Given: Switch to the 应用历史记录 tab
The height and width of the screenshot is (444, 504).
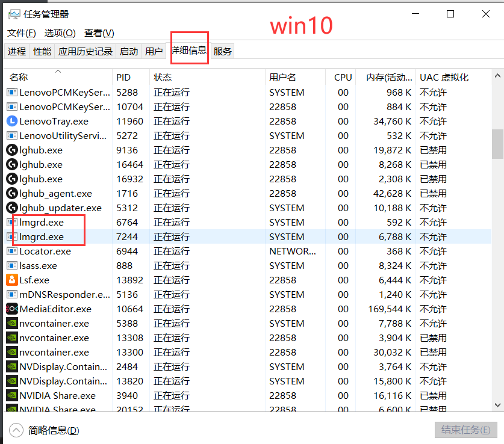Looking at the screenshot, I should 86,51.
